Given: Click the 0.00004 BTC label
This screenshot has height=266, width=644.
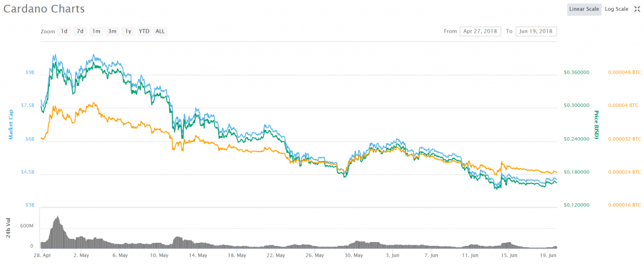Looking at the screenshot, I should point(625,106).
